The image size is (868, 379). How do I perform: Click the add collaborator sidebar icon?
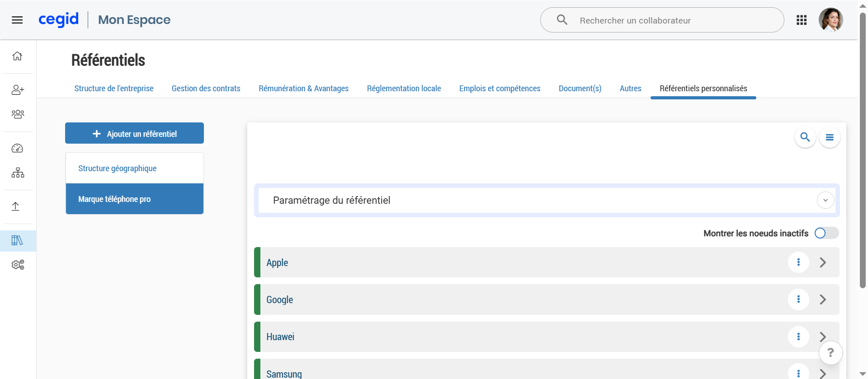18,90
